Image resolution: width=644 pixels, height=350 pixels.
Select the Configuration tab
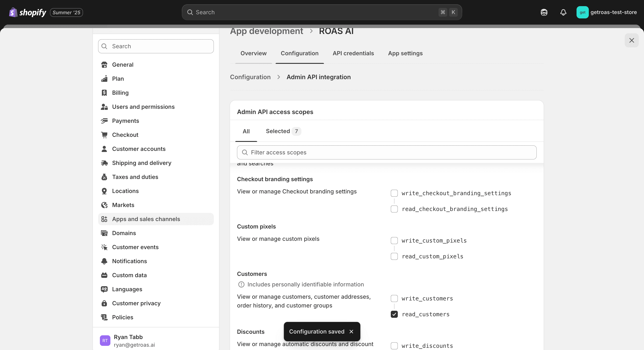click(299, 53)
